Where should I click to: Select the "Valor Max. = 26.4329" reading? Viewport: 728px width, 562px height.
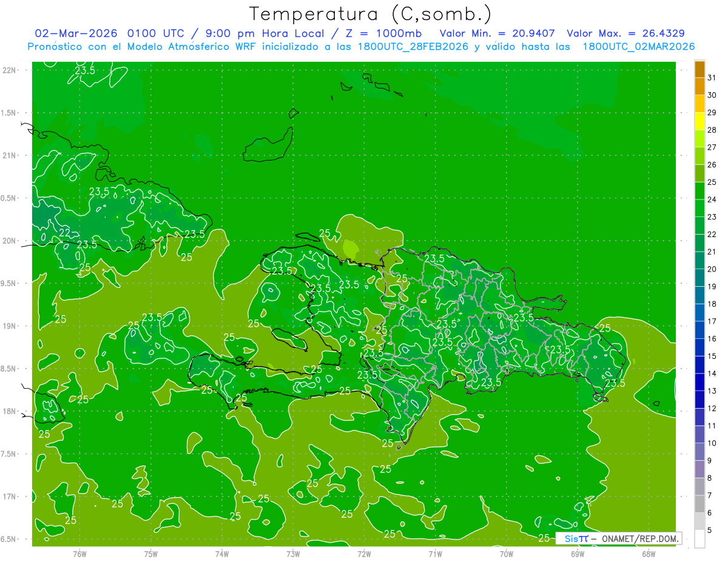coord(625,33)
